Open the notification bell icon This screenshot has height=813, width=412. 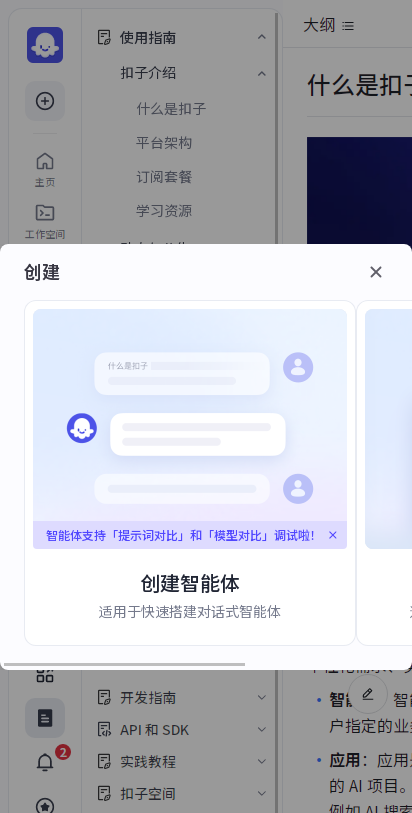coord(45,762)
